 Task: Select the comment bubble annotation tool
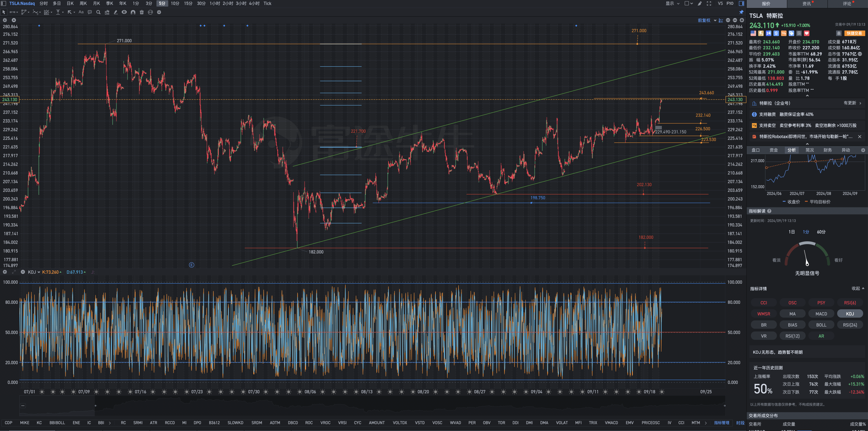[x=90, y=12]
